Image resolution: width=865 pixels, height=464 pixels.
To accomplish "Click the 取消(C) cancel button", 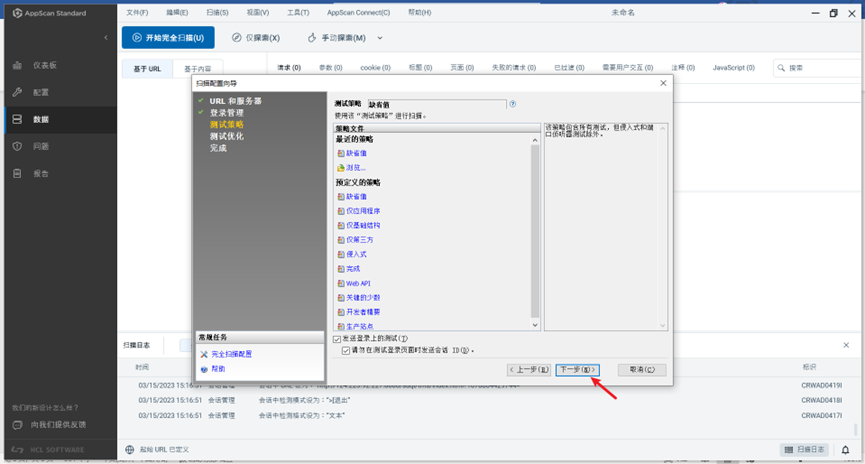I will pos(642,370).
